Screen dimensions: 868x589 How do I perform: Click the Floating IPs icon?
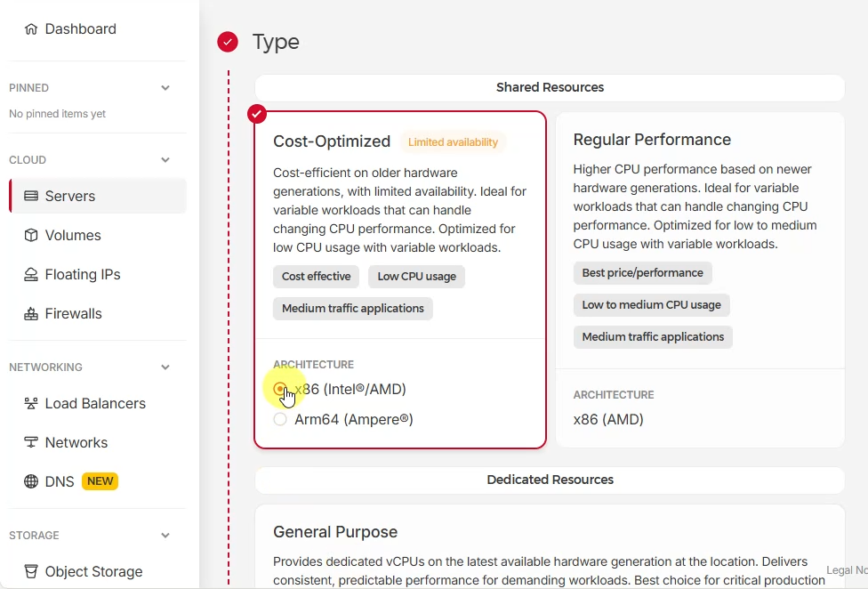coord(31,275)
